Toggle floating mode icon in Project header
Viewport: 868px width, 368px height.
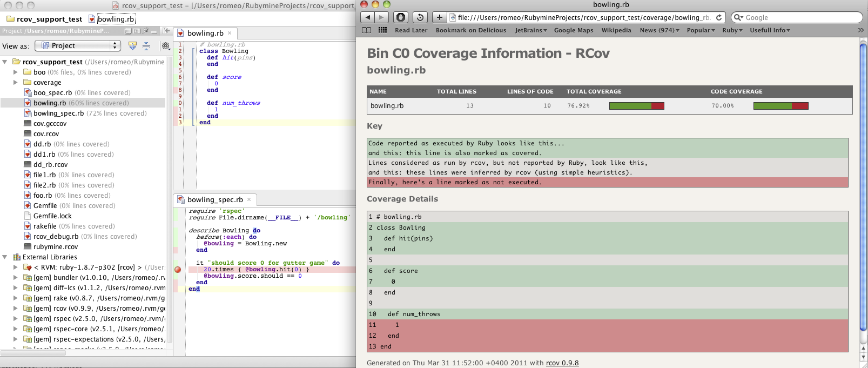tap(128, 31)
